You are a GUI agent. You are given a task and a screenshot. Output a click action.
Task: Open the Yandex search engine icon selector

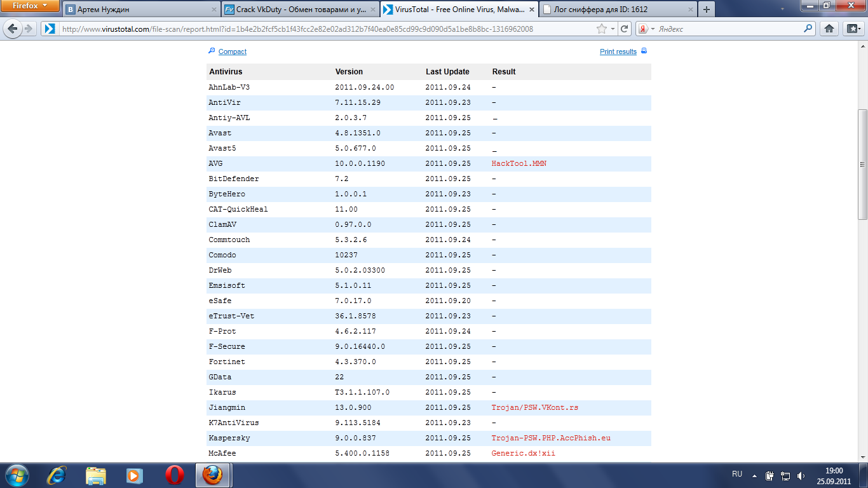pyautogui.click(x=646, y=29)
